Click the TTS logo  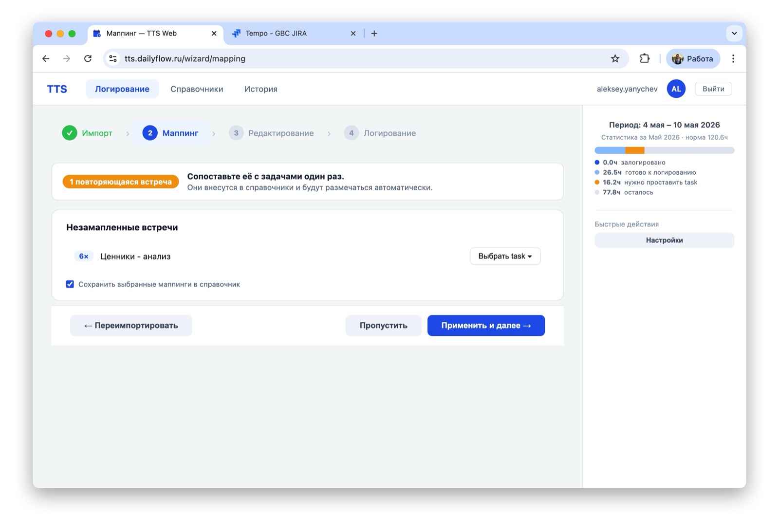[57, 89]
